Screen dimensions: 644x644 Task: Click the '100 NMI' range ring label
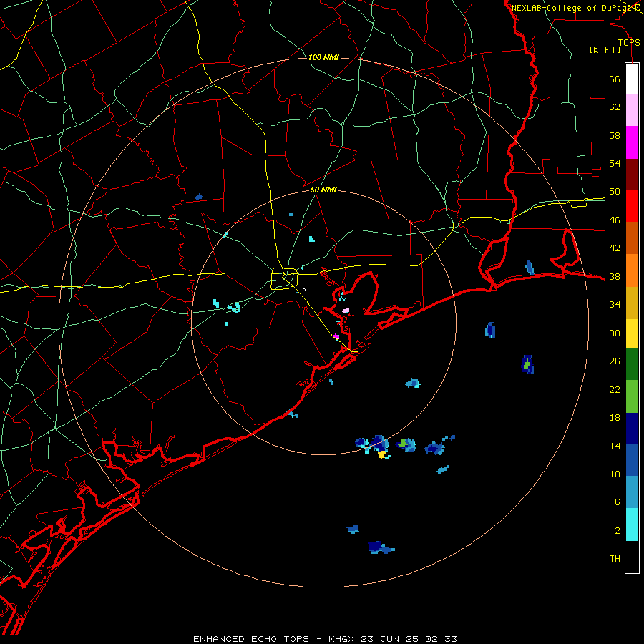point(323,57)
